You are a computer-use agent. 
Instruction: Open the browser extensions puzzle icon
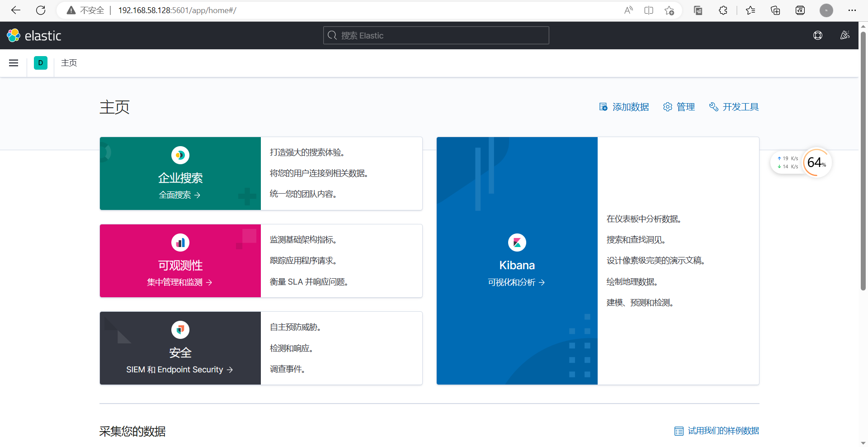coord(723,10)
